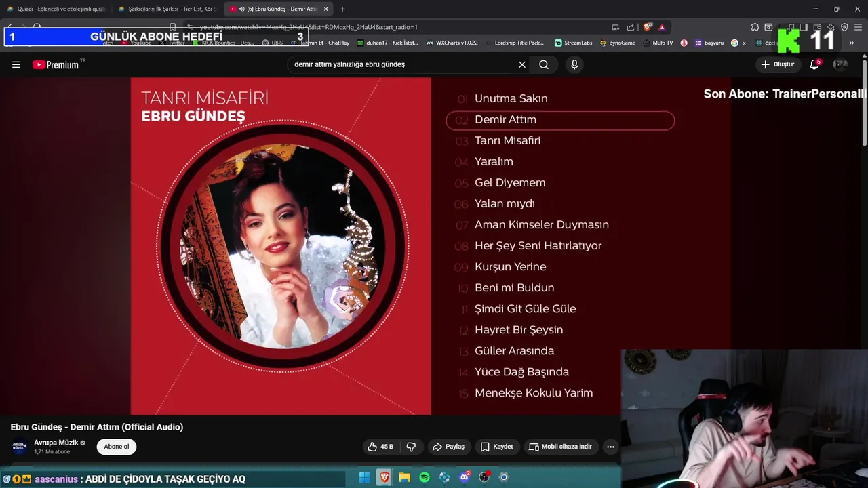The image size is (868, 488).
Task: Open YouTube notifications bell
Action: point(814,64)
